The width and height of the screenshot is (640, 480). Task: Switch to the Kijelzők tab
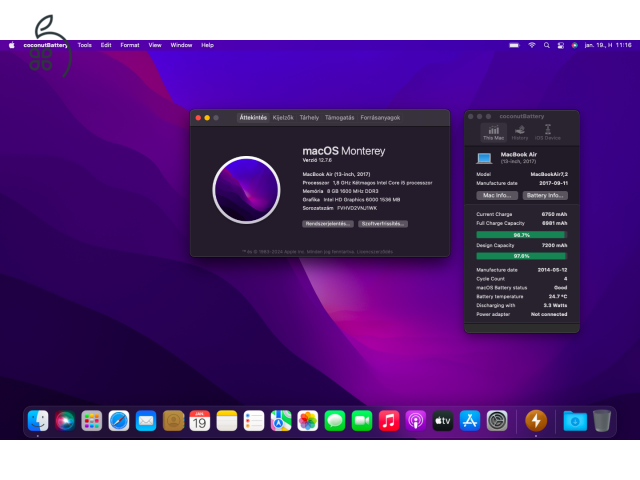[283, 117]
